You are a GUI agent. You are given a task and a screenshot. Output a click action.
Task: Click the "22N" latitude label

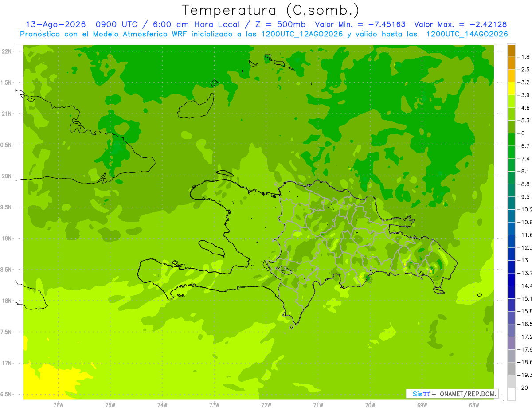pyautogui.click(x=7, y=51)
